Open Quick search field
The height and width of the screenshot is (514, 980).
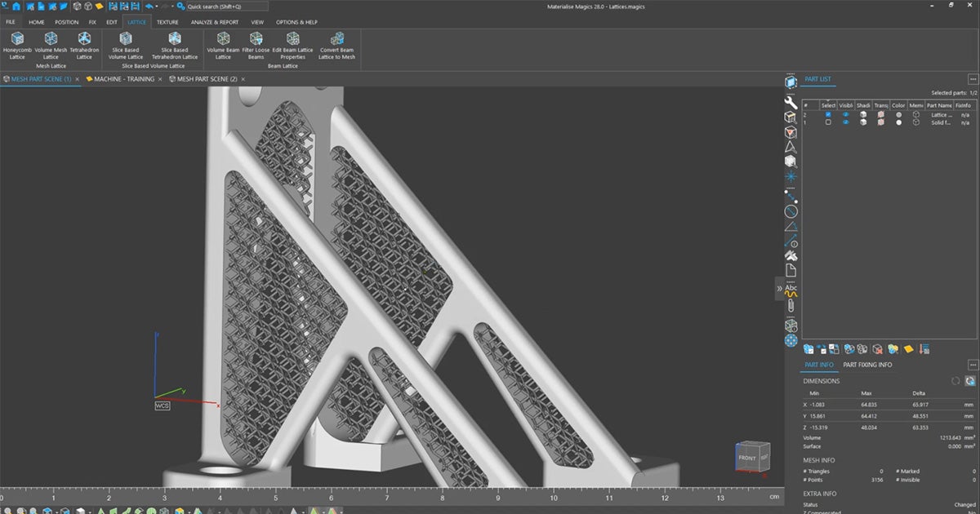point(229,6)
